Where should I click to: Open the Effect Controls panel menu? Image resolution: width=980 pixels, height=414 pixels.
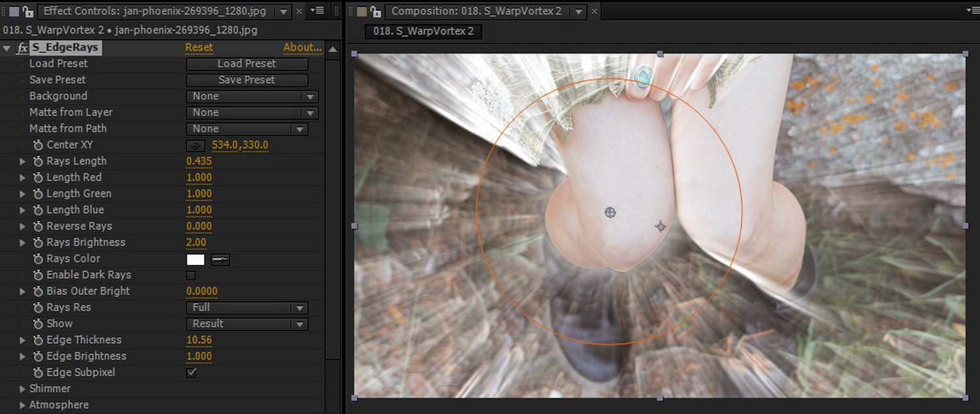[x=317, y=10]
